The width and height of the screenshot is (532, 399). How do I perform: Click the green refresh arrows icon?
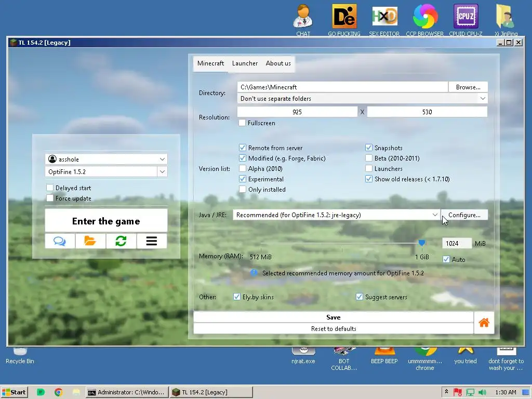click(121, 241)
